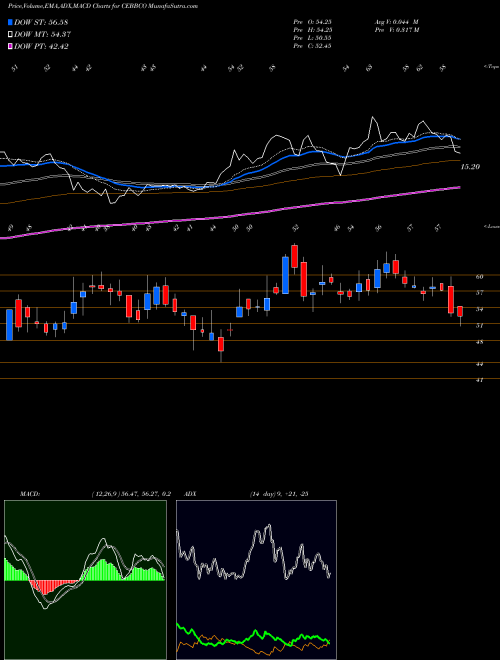500x660 pixels.
Task: Click the 60 price axis label
Action: pyautogui.click(x=479, y=277)
